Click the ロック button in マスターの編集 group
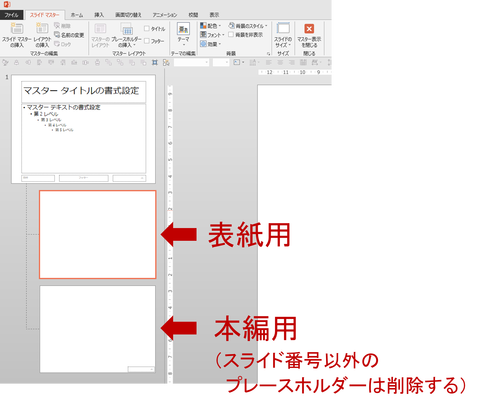This screenshot has height=407, width=480. pyautogui.click(x=62, y=44)
